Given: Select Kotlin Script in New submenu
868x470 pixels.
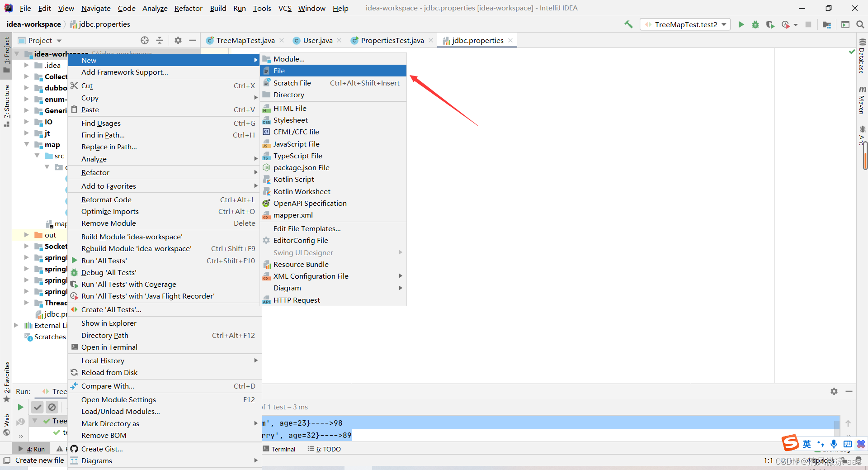Looking at the screenshot, I should 333,179.
